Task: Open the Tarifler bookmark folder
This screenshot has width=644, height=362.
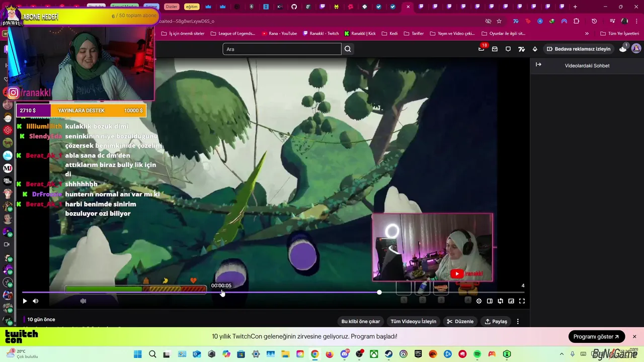Action: click(414, 34)
